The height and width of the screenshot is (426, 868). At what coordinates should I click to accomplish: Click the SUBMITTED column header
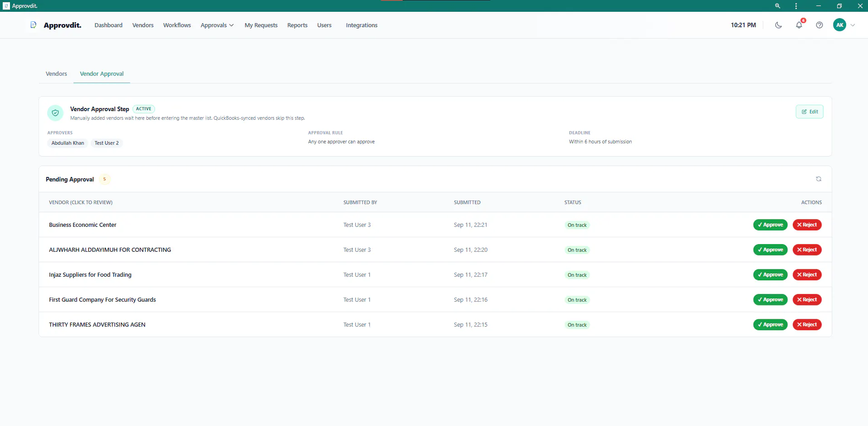[x=467, y=202]
